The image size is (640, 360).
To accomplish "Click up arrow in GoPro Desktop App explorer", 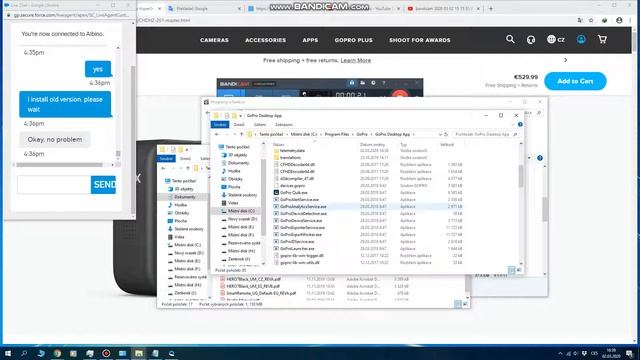I will (x=242, y=134).
